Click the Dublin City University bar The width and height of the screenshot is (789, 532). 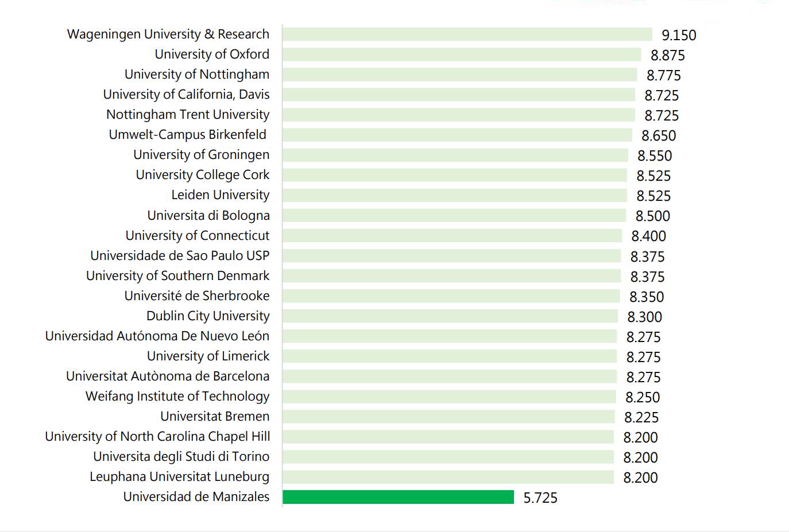tap(450, 316)
